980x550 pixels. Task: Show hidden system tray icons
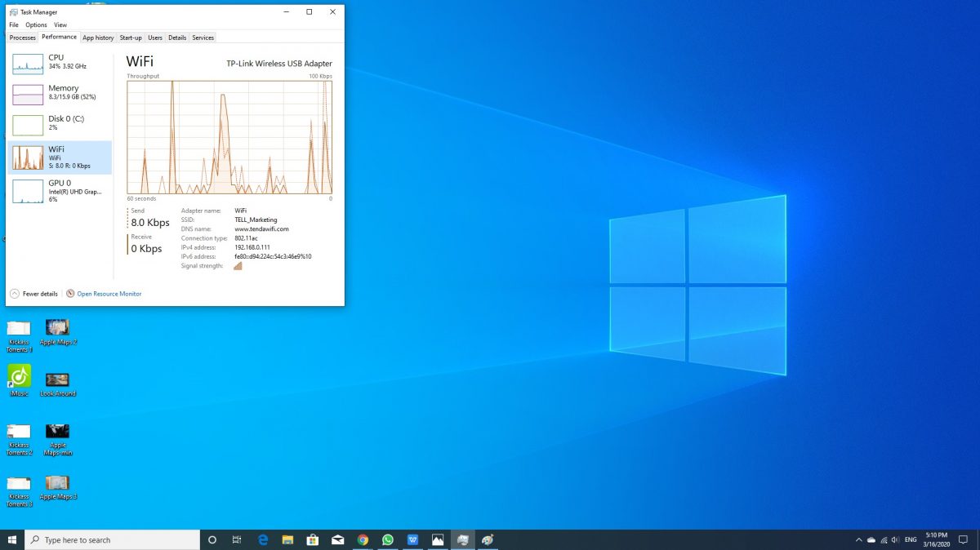[x=858, y=539]
